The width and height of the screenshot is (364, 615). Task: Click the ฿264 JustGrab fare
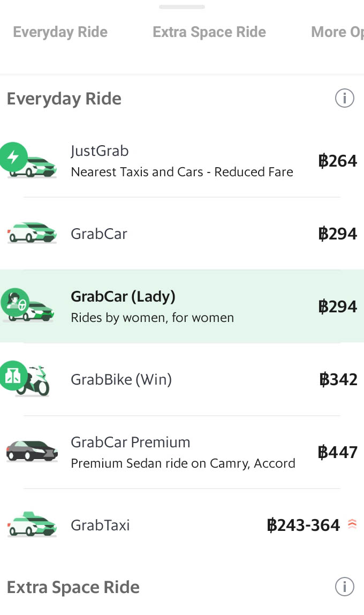(338, 161)
